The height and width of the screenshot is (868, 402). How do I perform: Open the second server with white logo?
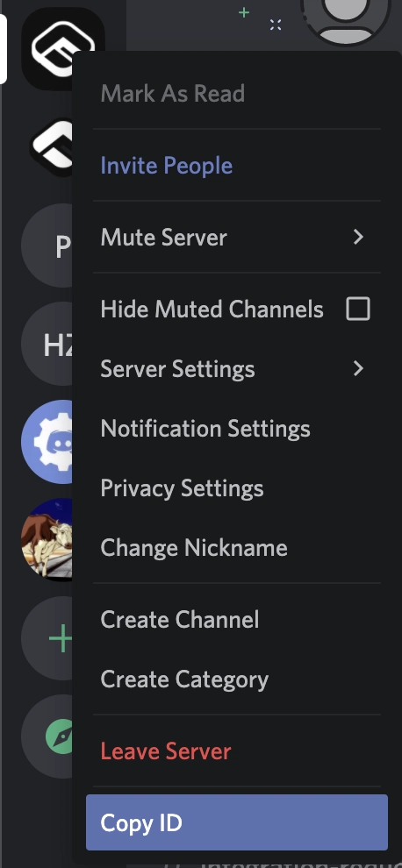click(51, 147)
